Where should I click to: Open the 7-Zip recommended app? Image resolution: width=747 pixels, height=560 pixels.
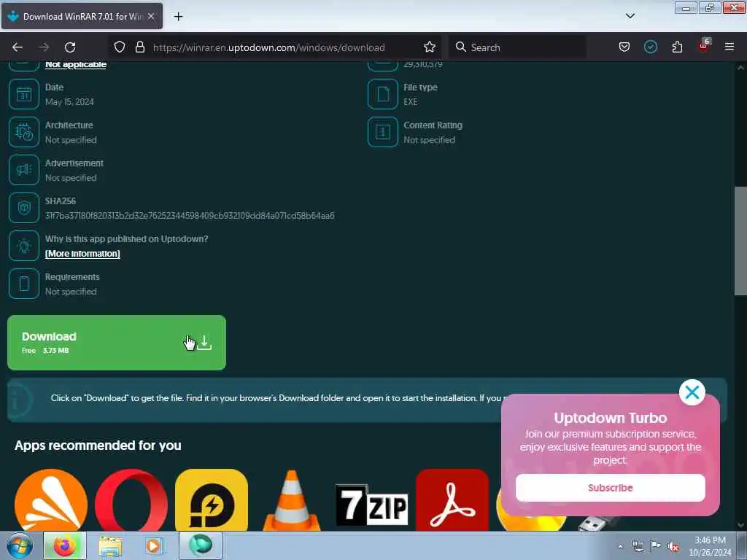371,505
